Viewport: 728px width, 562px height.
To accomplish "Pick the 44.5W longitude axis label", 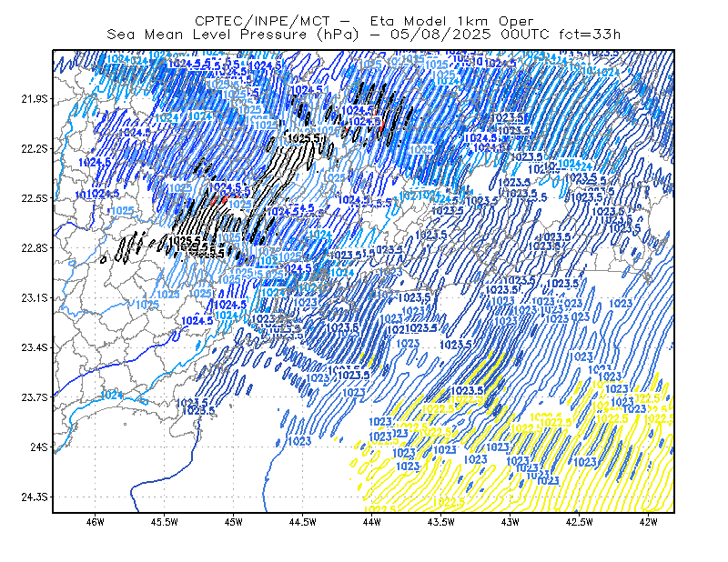I will pyautogui.click(x=303, y=522).
